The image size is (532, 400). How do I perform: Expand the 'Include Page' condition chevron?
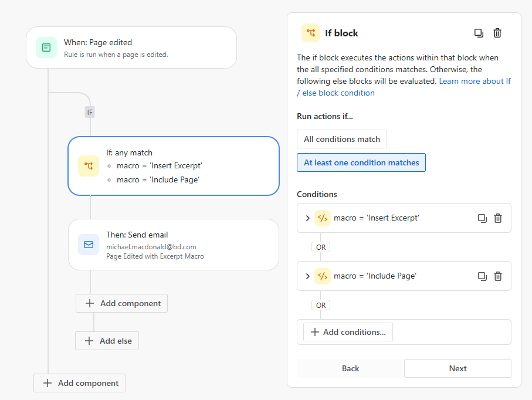tap(308, 276)
